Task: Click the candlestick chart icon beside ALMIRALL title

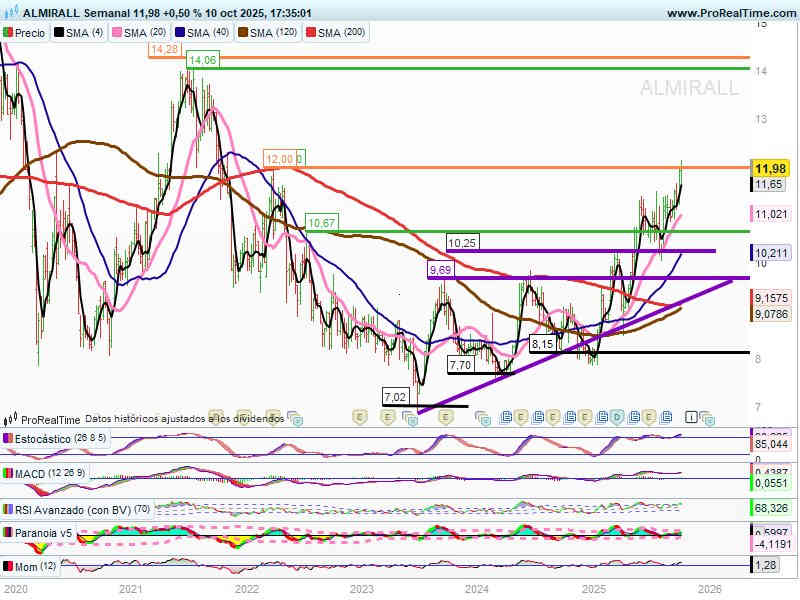Action: pos(11,14)
